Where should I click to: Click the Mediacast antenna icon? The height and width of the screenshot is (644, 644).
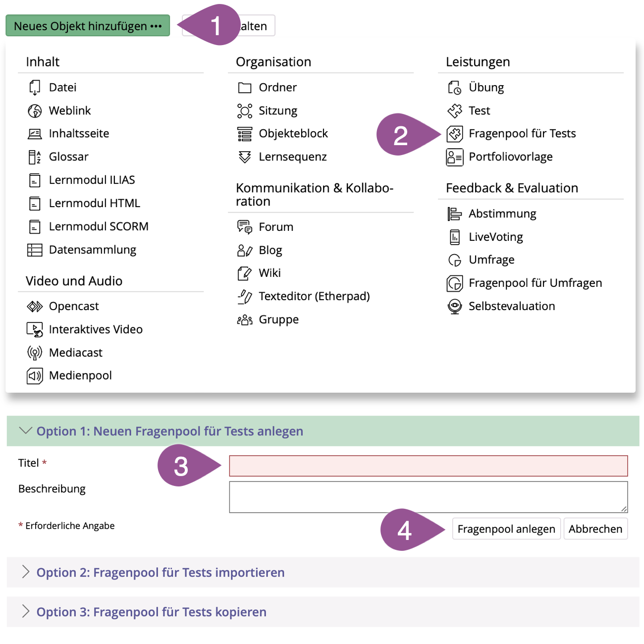point(35,353)
